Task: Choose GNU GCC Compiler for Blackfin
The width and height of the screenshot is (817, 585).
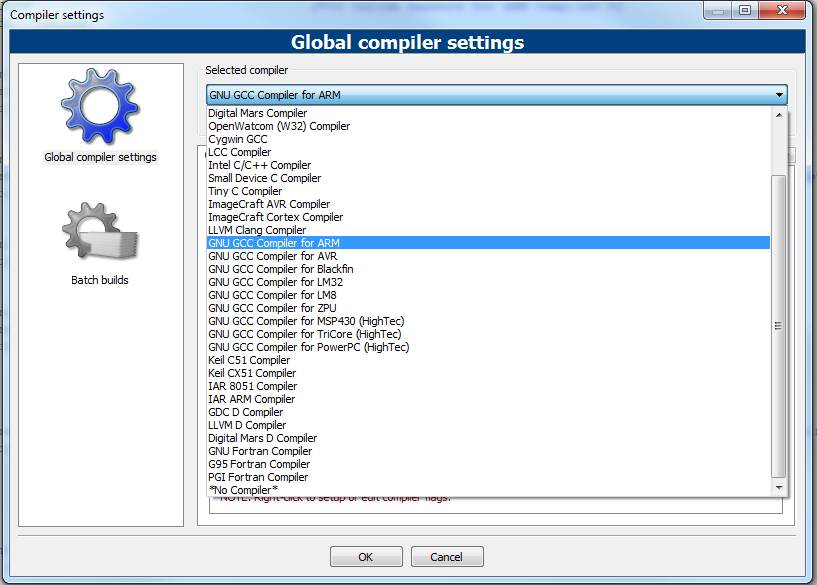Action: tap(488, 269)
